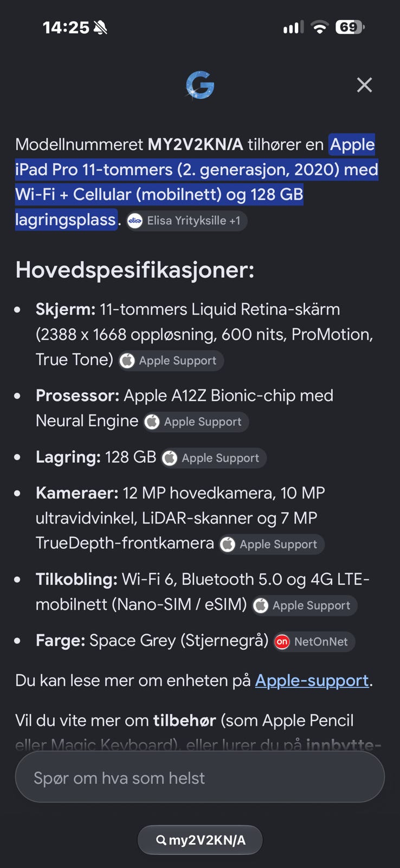Focus the 'Spør om hva som helst' field
400x868 pixels.
click(200, 777)
